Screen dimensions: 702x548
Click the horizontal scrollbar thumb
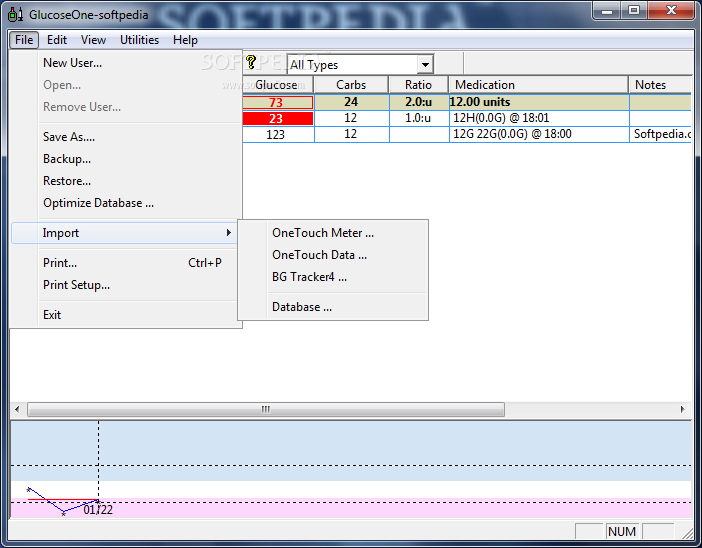pyautogui.click(x=266, y=409)
